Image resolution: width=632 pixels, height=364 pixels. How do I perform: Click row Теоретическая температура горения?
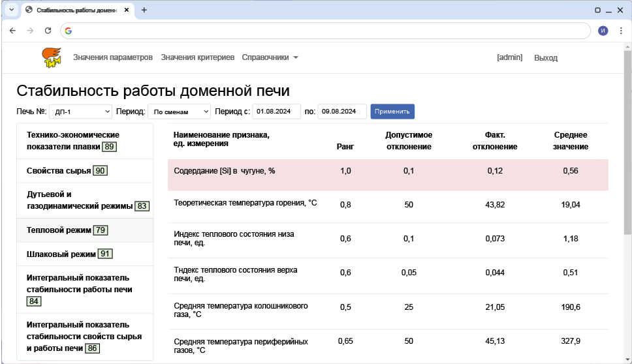pos(388,207)
